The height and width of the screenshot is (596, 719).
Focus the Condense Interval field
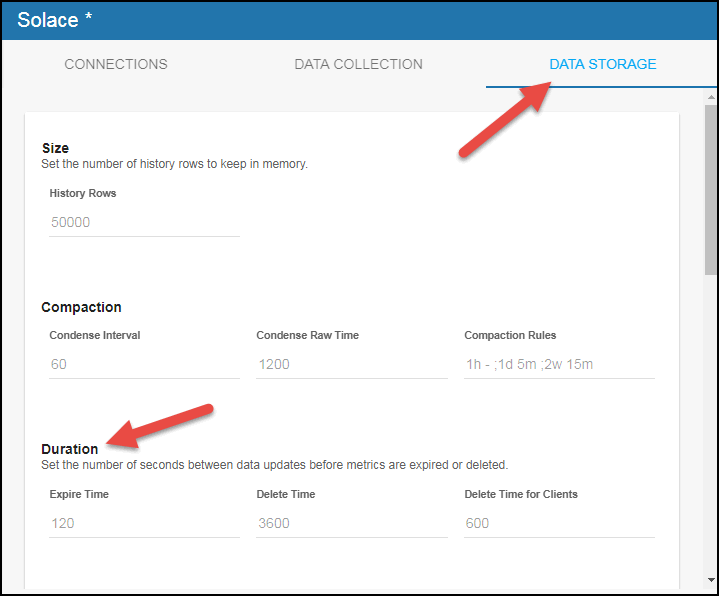pos(144,364)
